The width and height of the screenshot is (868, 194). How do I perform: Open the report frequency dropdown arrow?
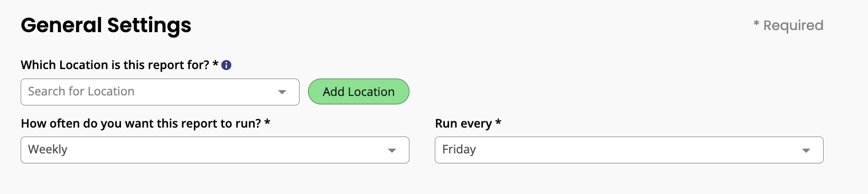[392, 150]
